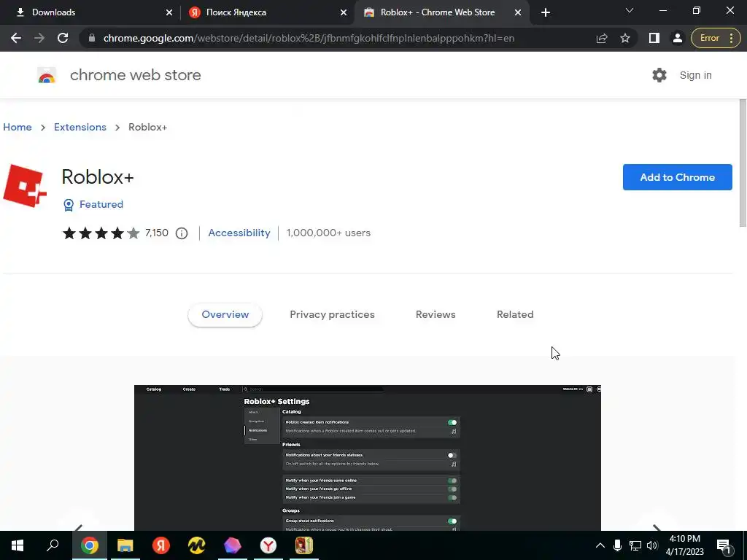Click the Roblox+ Settings screenshot preview

[x=368, y=458]
